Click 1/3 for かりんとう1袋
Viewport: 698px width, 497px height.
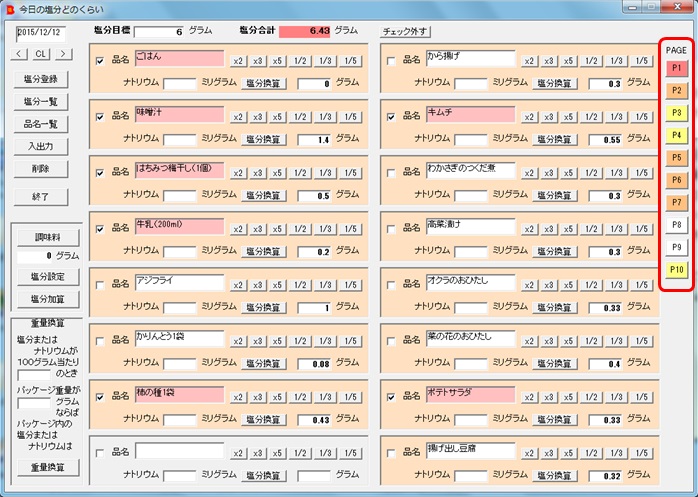[325, 341]
